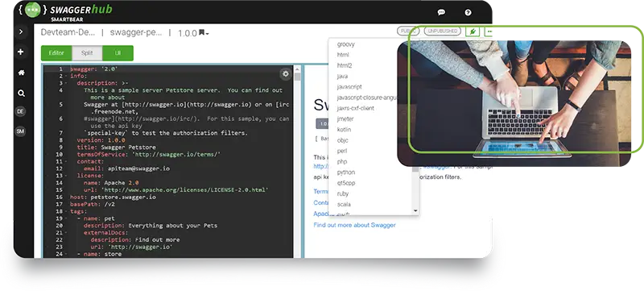Open Find out more about Swagger link

pos(354,225)
